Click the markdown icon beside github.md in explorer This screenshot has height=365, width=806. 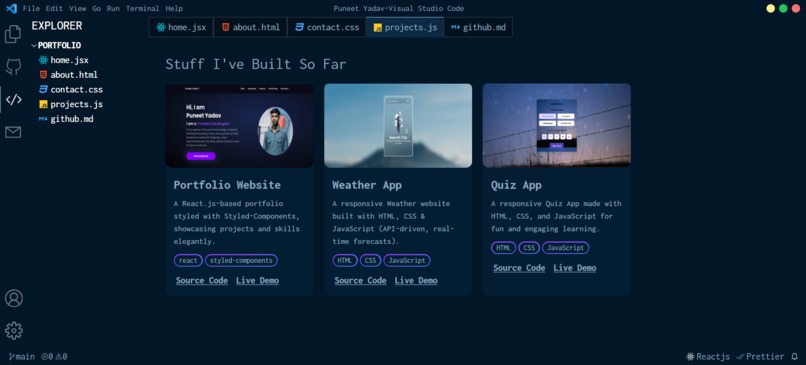coord(43,119)
